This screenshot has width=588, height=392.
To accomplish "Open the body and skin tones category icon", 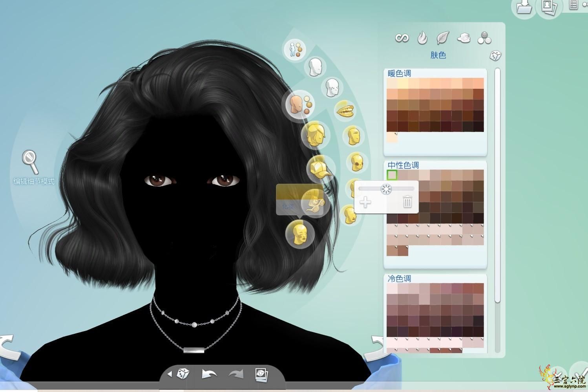I will click(295, 49).
